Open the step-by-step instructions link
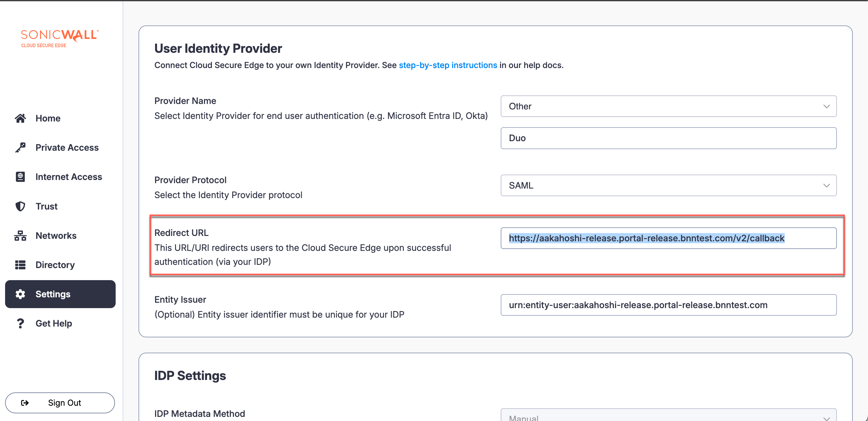 448,65
